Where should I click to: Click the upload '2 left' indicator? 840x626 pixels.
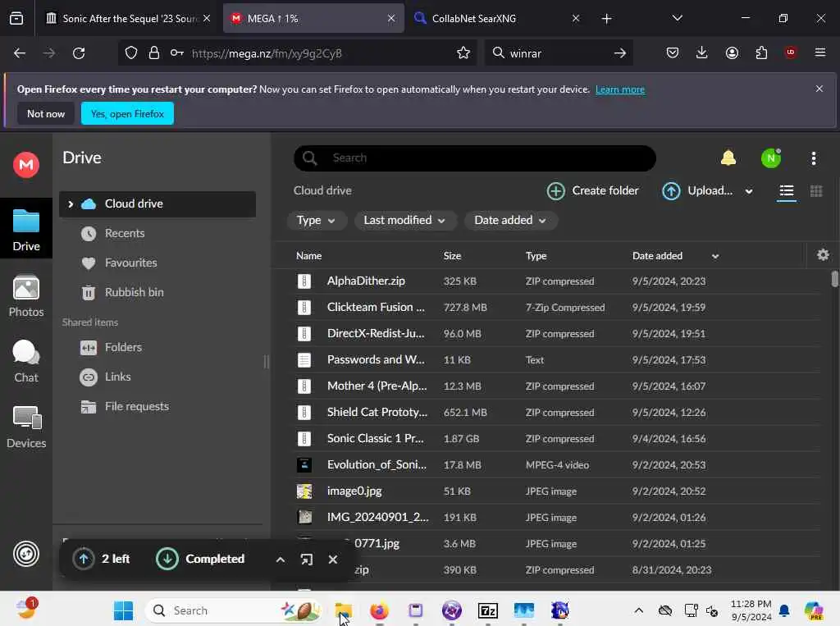(x=101, y=559)
